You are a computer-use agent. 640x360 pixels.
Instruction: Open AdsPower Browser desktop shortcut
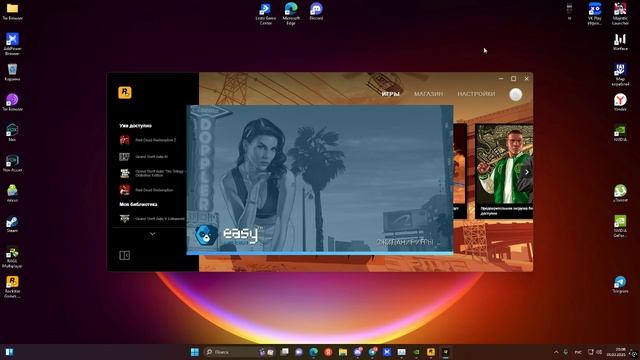(12, 44)
